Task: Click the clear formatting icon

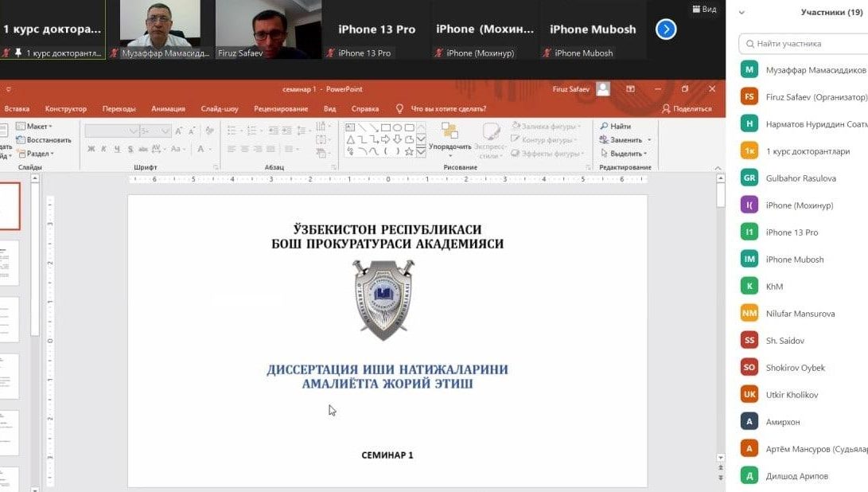Action: point(209,131)
